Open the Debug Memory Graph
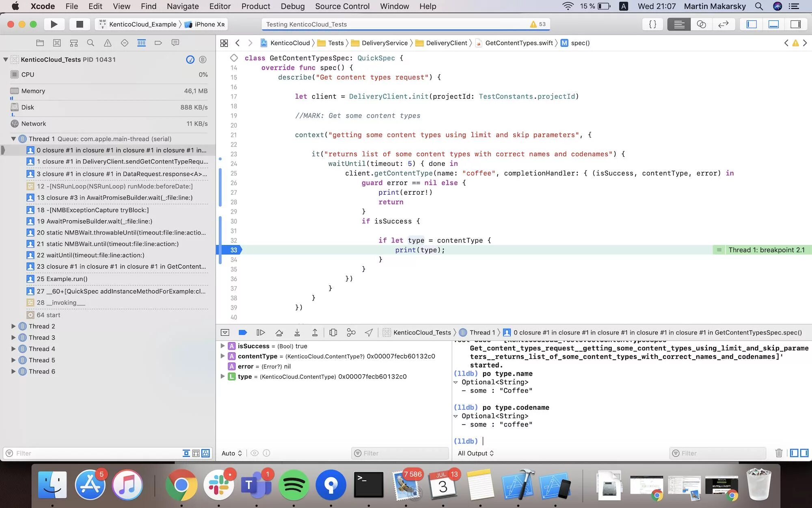 pos(351,332)
